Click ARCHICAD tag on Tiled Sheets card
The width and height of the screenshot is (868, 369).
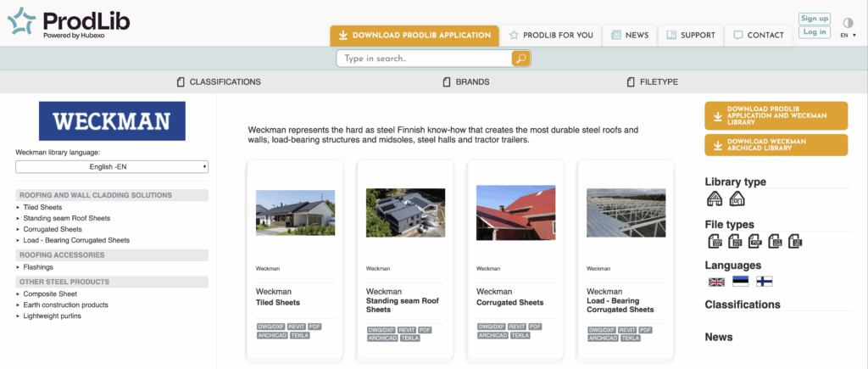pyautogui.click(x=272, y=336)
